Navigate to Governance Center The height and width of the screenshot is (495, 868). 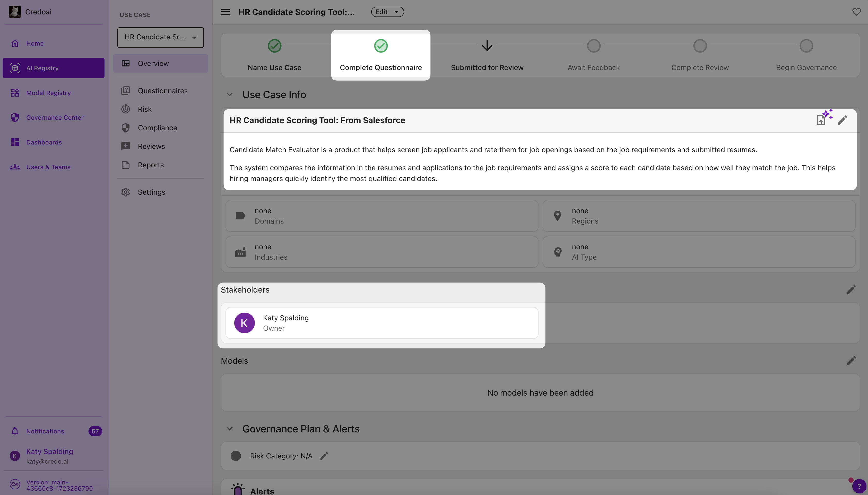pyautogui.click(x=54, y=118)
